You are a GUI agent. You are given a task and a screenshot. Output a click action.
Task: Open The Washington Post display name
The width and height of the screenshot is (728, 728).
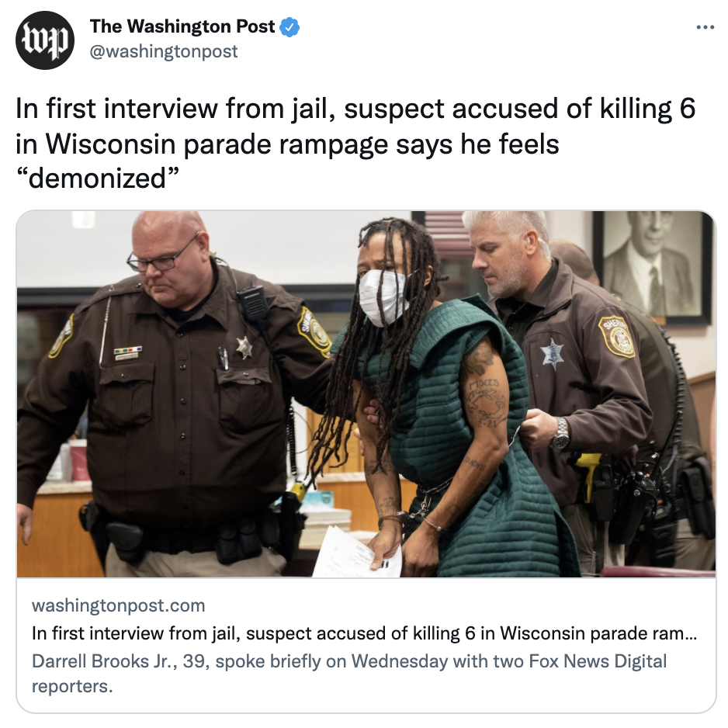[x=182, y=26]
